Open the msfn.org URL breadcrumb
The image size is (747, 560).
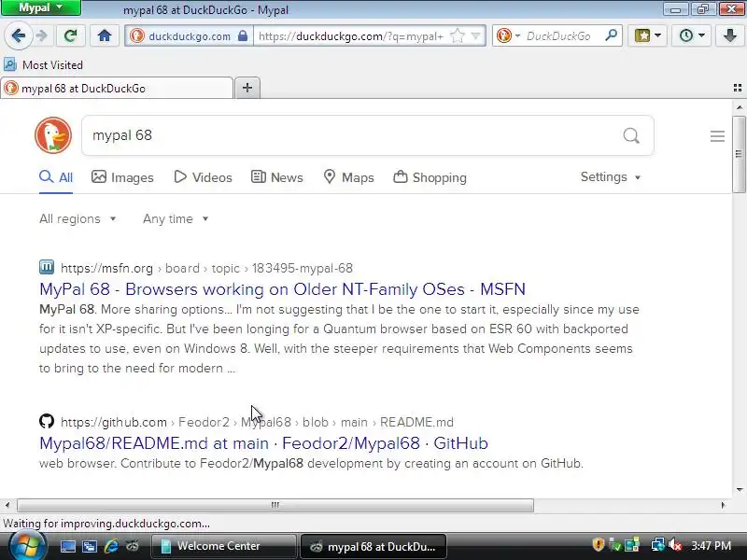(x=206, y=268)
